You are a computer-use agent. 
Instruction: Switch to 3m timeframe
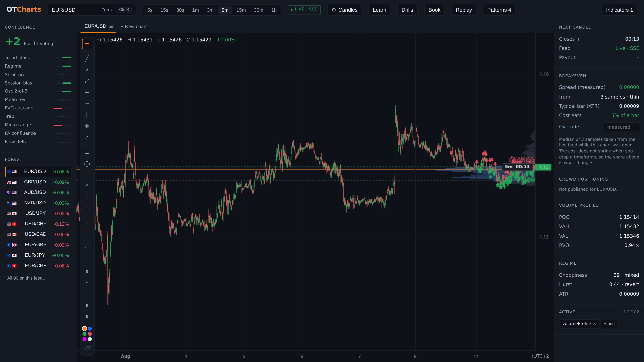coord(210,10)
